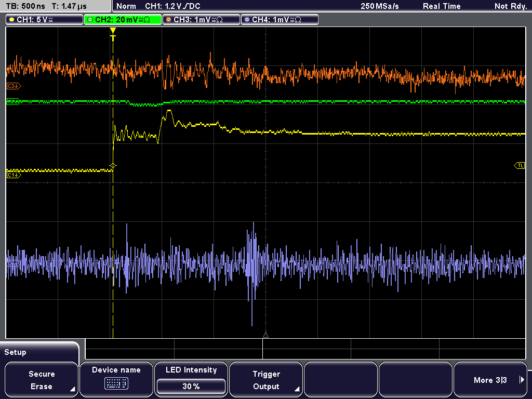Click the arrow icon on More 3|3

pos(522,380)
